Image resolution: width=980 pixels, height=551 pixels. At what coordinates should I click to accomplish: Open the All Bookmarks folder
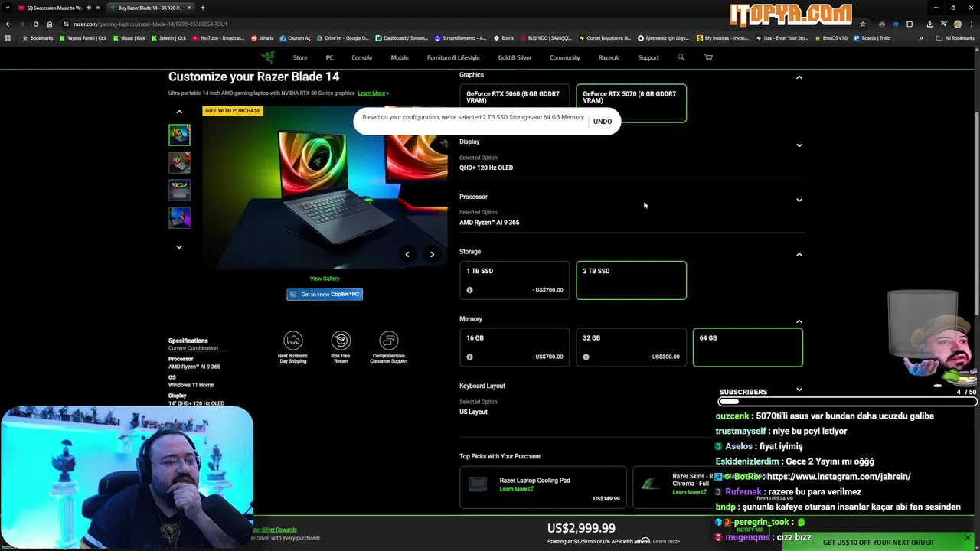click(x=955, y=38)
